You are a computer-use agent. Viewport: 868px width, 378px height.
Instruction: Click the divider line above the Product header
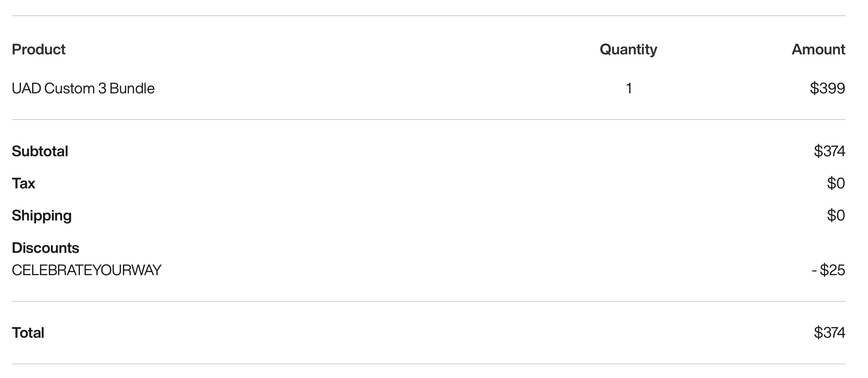(429, 16)
